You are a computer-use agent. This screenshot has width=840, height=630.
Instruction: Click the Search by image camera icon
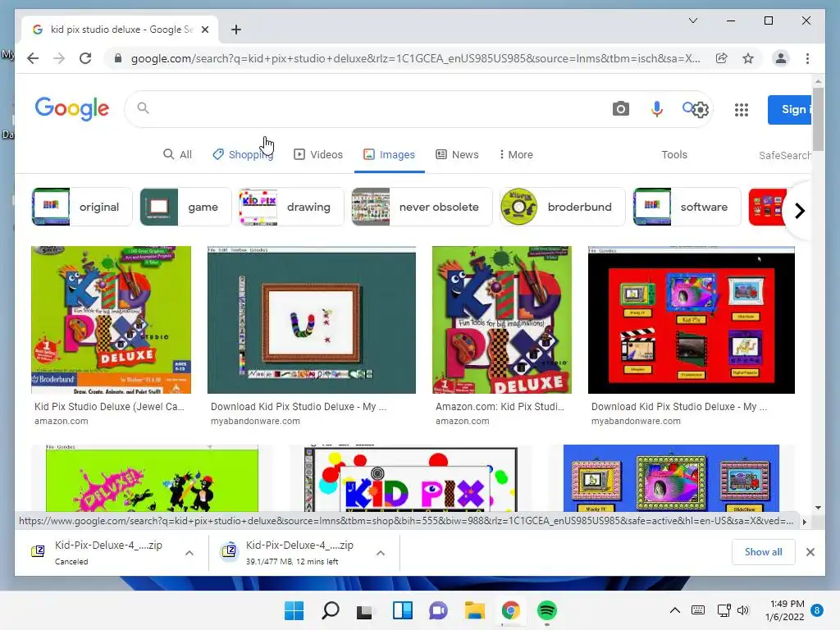tap(620, 109)
